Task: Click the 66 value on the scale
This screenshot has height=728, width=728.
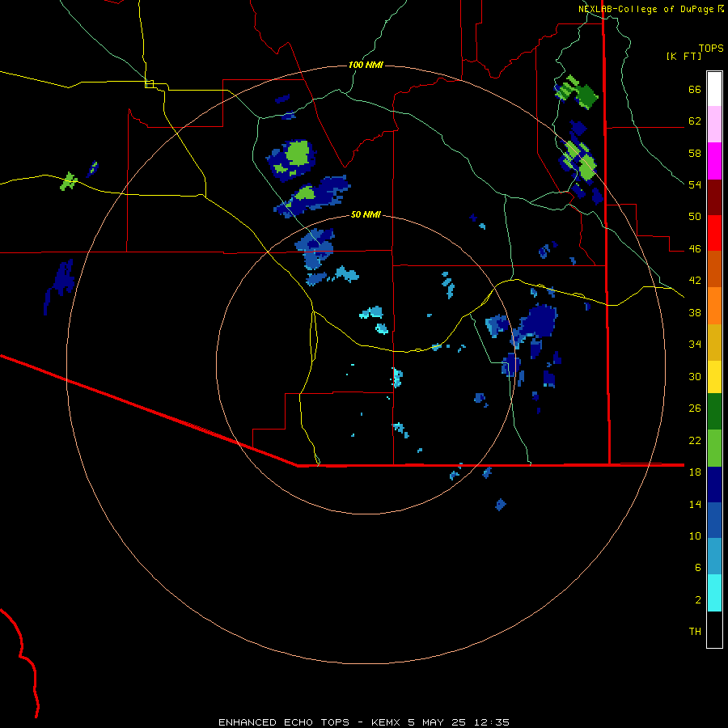Action: click(x=695, y=89)
